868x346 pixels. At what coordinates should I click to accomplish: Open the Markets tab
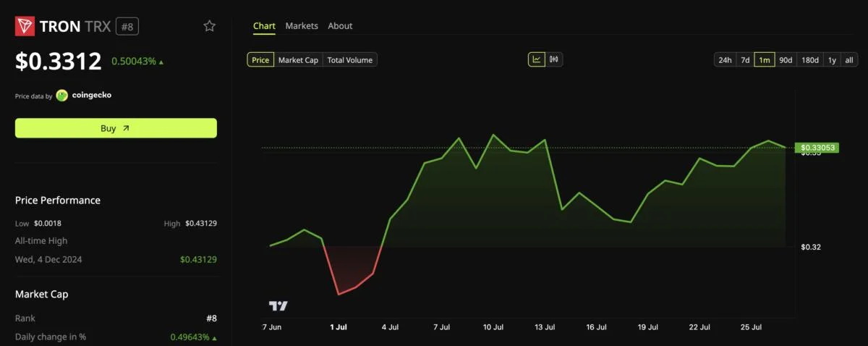tap(302, 26)
